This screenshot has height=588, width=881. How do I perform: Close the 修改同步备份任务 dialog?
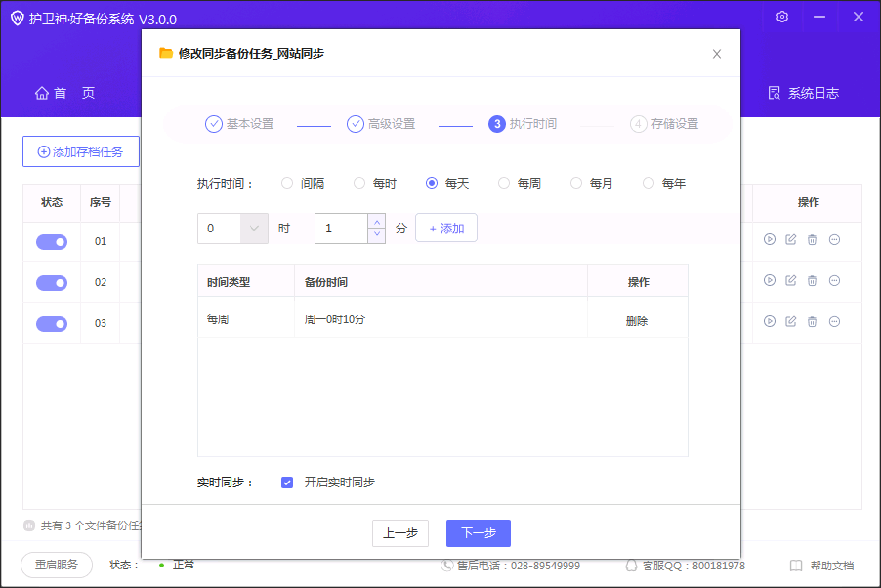click(716, 54)
